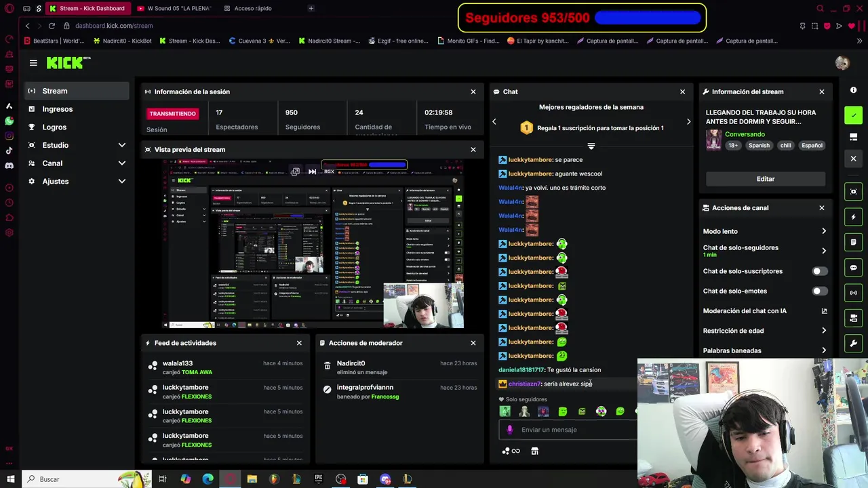
Task: Open the shop icon below chat input
Action: click(534, 451)
